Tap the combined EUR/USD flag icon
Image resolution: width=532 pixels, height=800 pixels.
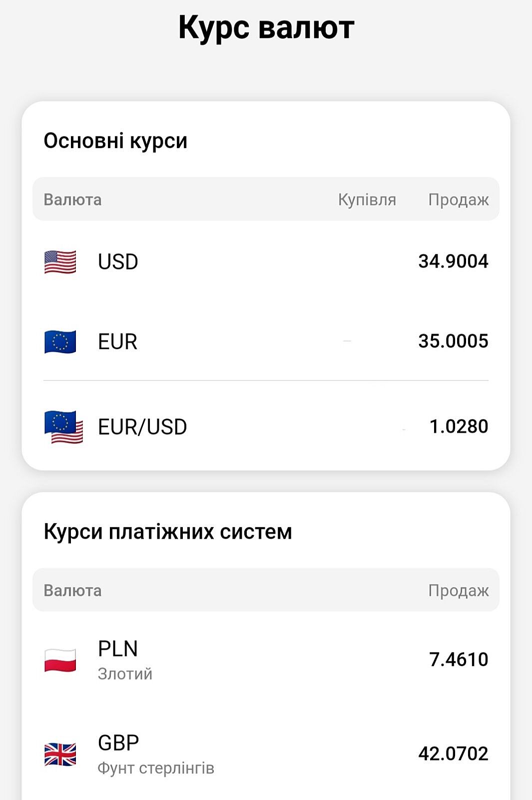point(63,427)
